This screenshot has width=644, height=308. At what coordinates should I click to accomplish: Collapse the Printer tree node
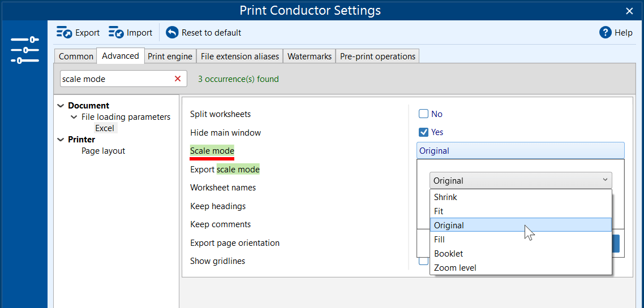(x=61, y=140)
